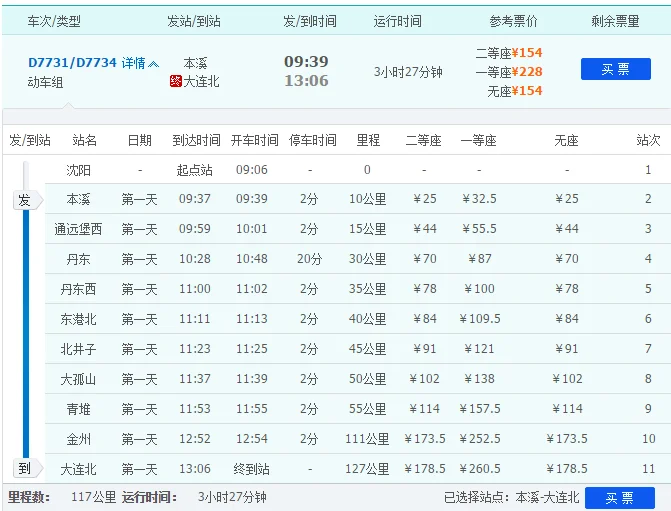Select station name 通远堡西
Viewport: 671px width, 511px height.
click(78, 229)
